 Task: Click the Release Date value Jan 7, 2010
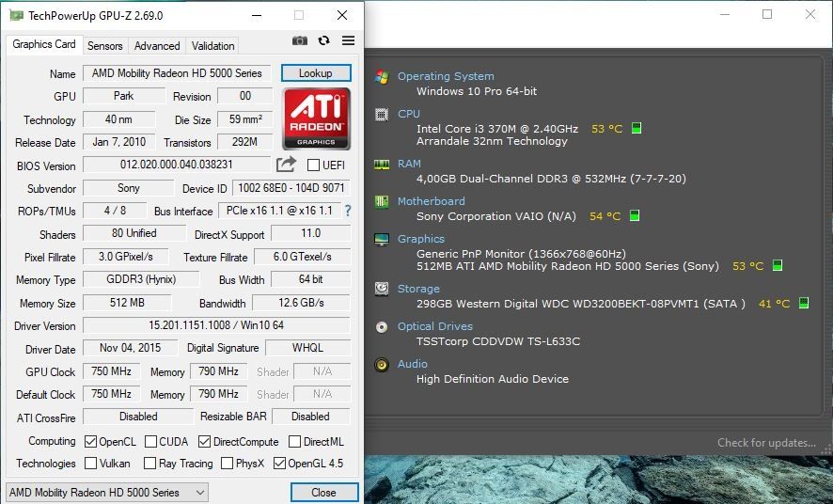119,142
